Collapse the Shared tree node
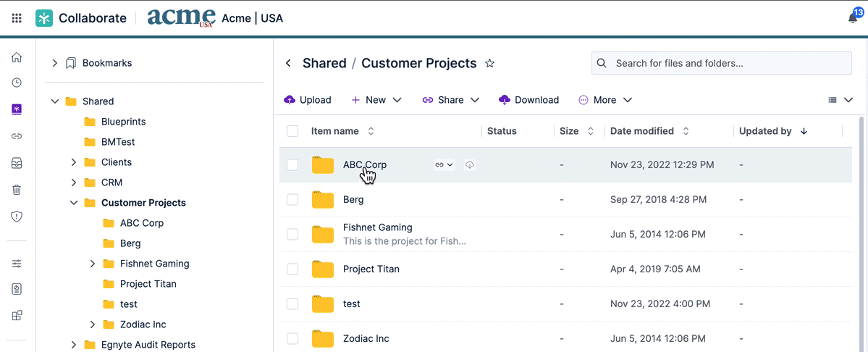This screenshot has height=352, width=868. click(54, 101)
